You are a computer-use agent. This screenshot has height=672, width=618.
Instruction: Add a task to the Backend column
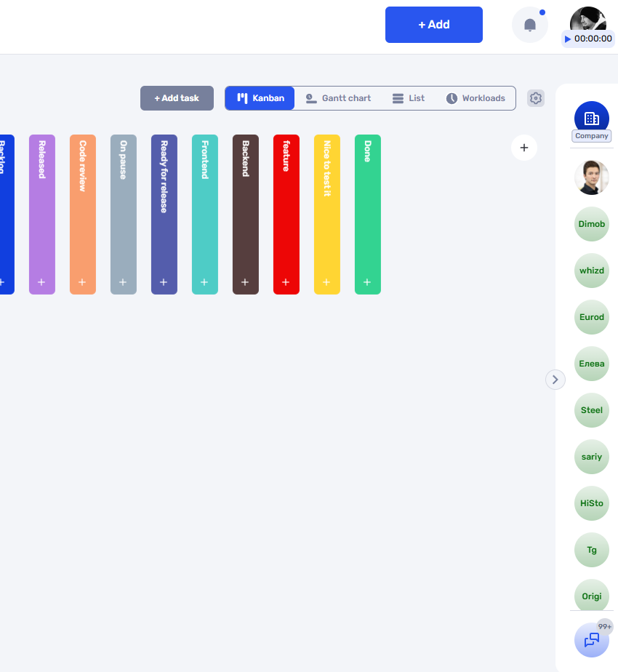[245, 282]
